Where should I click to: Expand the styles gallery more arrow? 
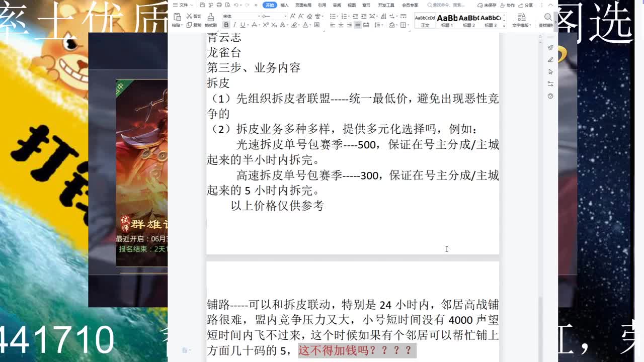pyautogui.click(x=504, y=26)
